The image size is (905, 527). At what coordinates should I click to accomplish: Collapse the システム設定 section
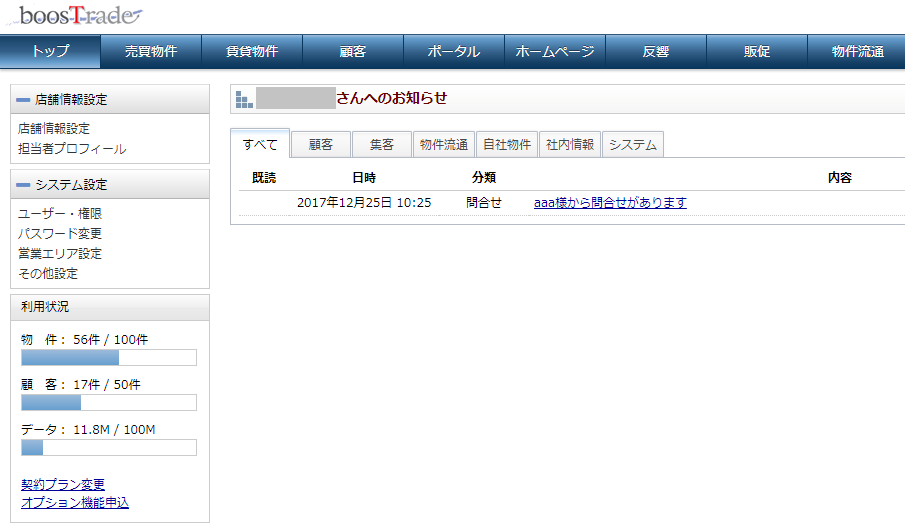point(23,185)
